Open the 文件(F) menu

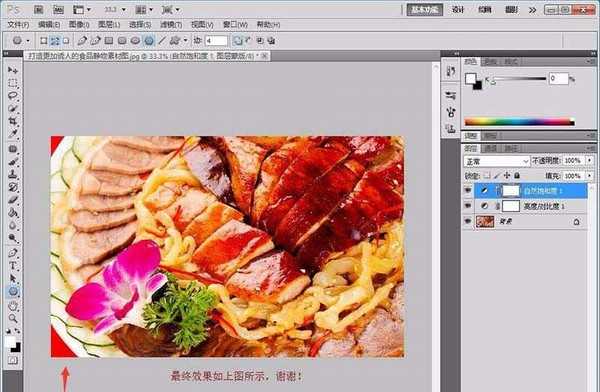(18, 25)
